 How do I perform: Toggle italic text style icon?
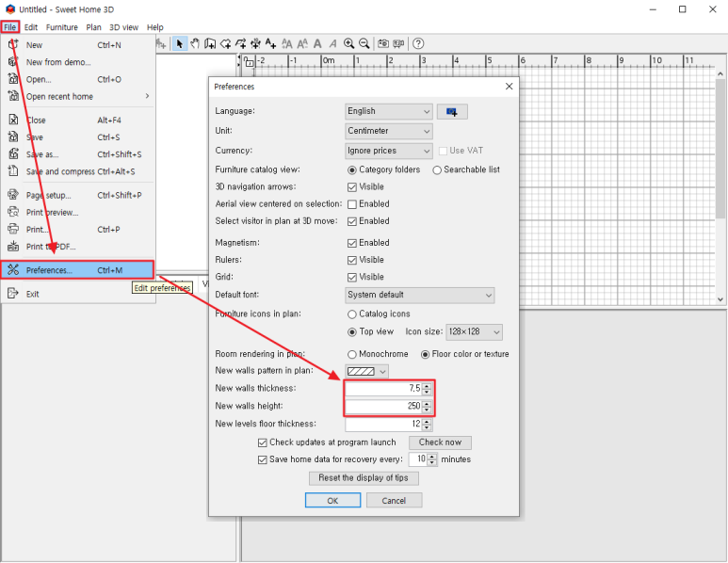coord(332,43)
